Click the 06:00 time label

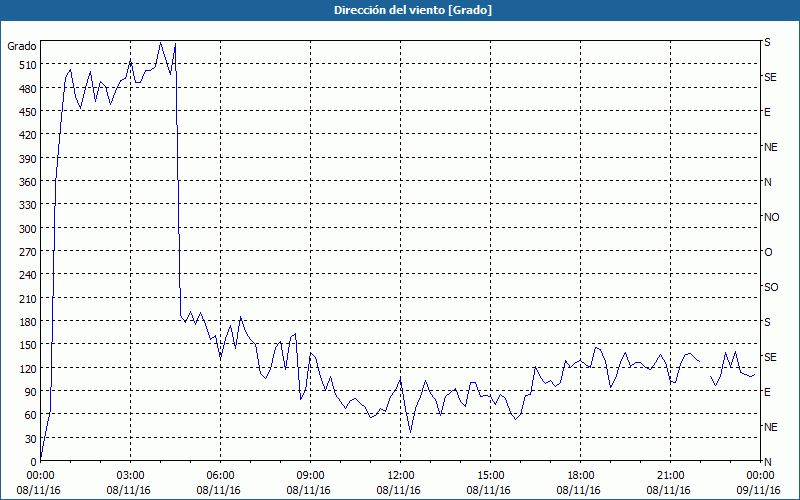pos(220,476)
